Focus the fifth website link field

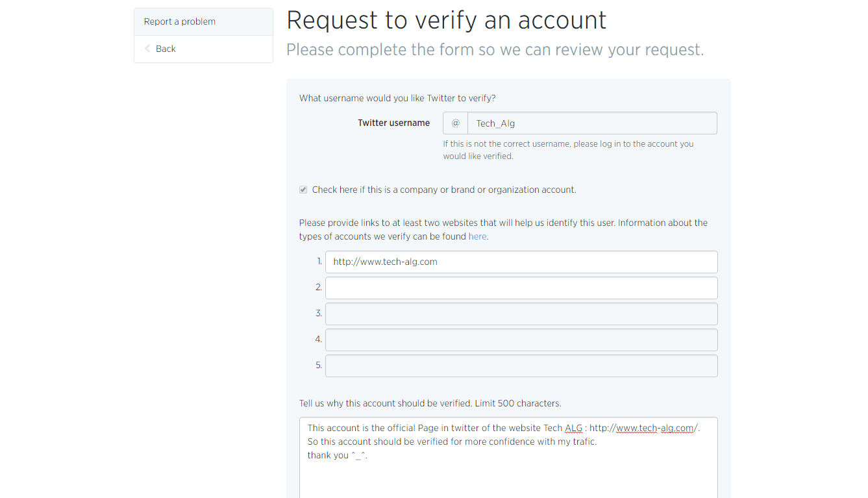[x=521, y=366]
